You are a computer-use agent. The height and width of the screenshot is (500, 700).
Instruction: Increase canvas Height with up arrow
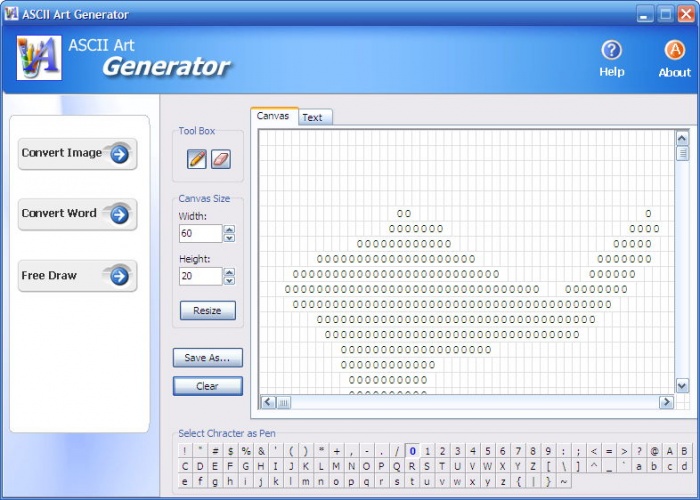[x=229, y=272]
